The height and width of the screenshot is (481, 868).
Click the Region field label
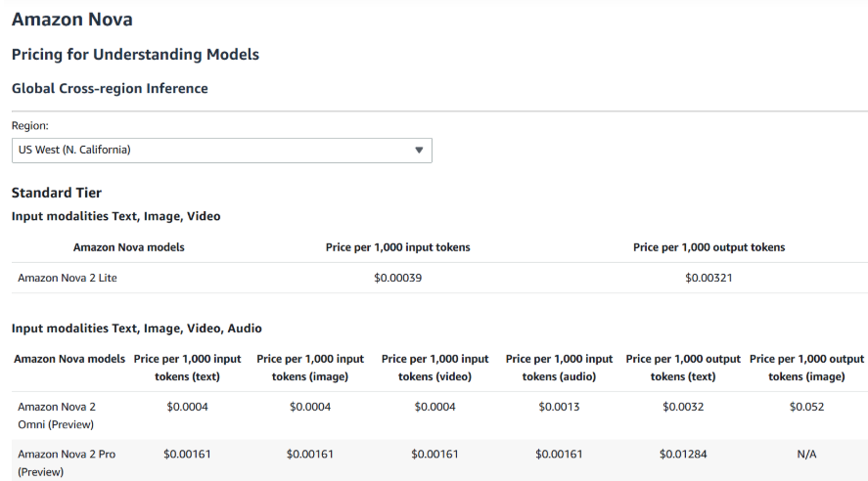click(x=29, y=126)
